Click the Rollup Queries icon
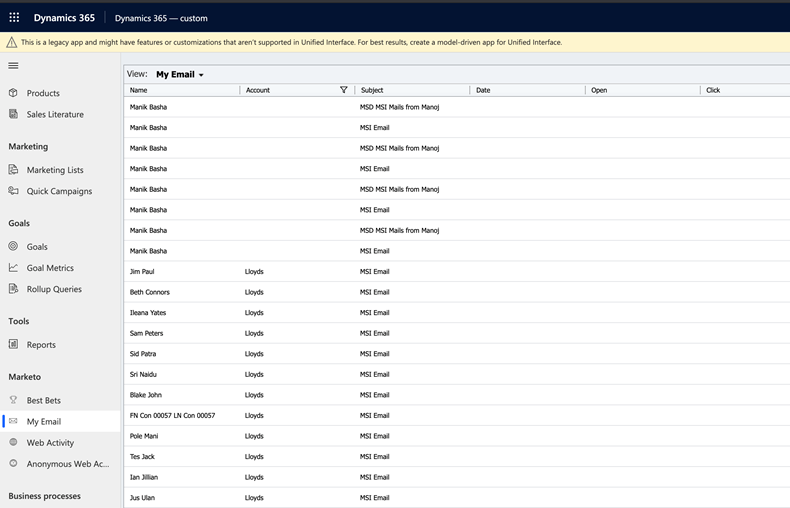Viewport: 790px width, 508px height. coord(14,288)
